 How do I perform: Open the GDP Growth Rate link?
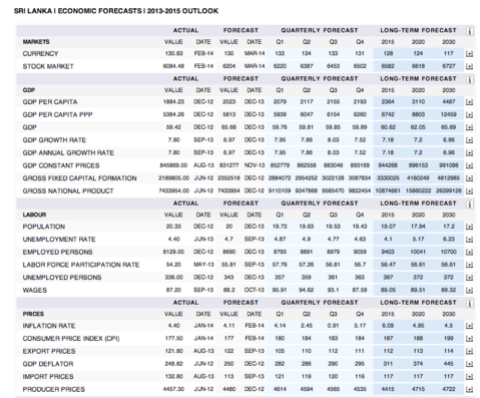54,140
